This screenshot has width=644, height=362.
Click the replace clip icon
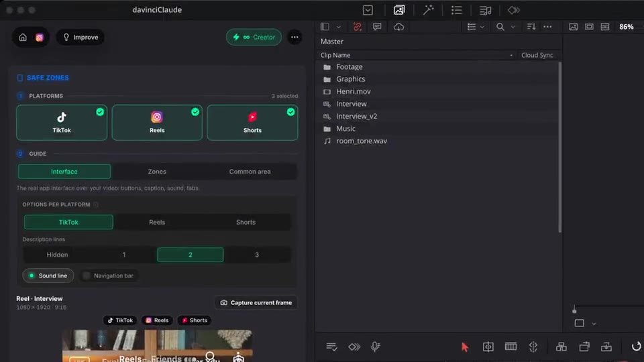point(606,347)
